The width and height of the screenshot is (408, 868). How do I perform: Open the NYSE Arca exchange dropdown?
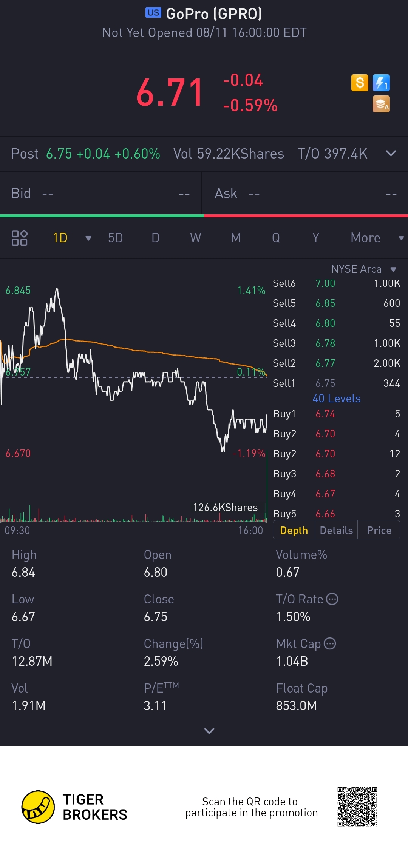coord(363,269)
